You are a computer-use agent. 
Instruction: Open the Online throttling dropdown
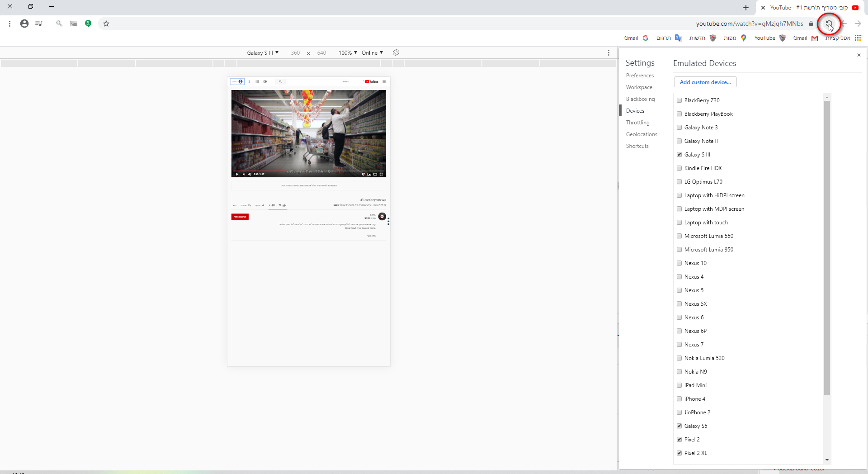pos(372,53)
